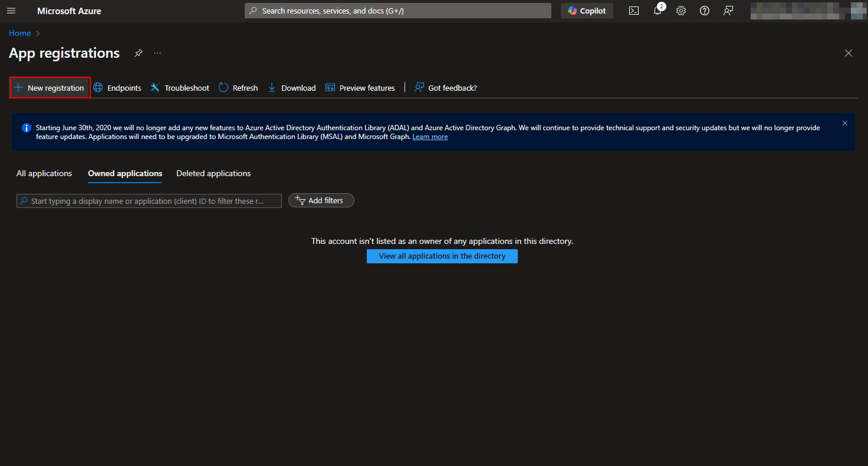The image size is (868, 466).
Task: Click the Copilot button
Action: point(587,11)
